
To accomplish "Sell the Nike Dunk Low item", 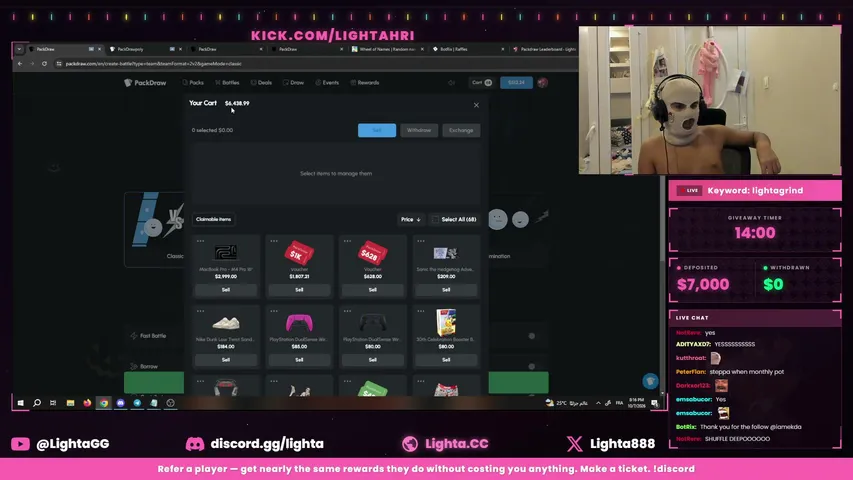I will pos(226,360).
